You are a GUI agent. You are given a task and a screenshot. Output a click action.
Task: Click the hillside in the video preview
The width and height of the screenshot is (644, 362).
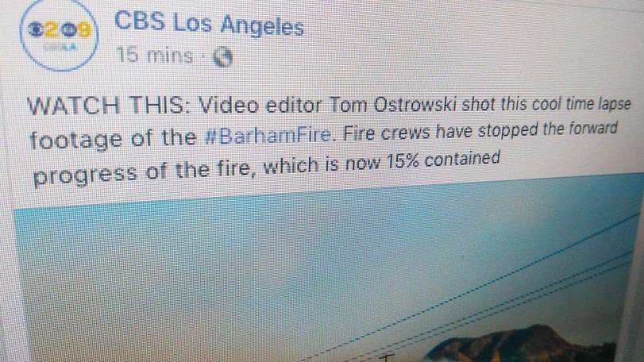pyautogui.click(x=522, y=344)
